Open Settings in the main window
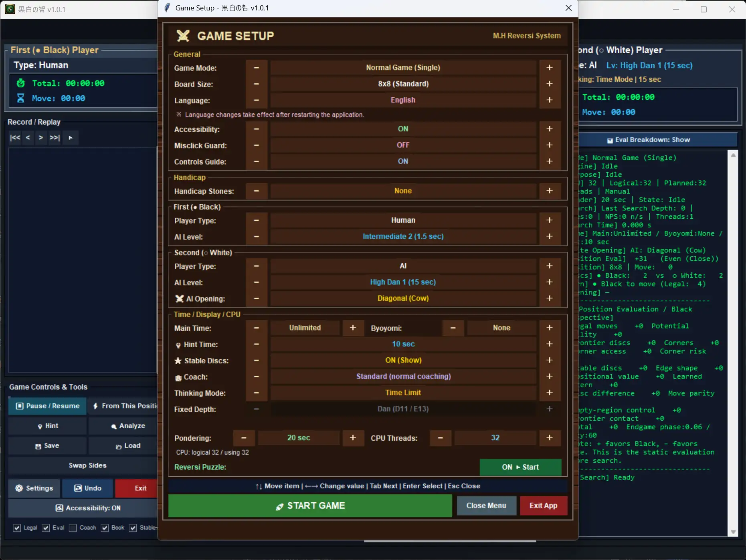The image size is (746, 560). 34,488
